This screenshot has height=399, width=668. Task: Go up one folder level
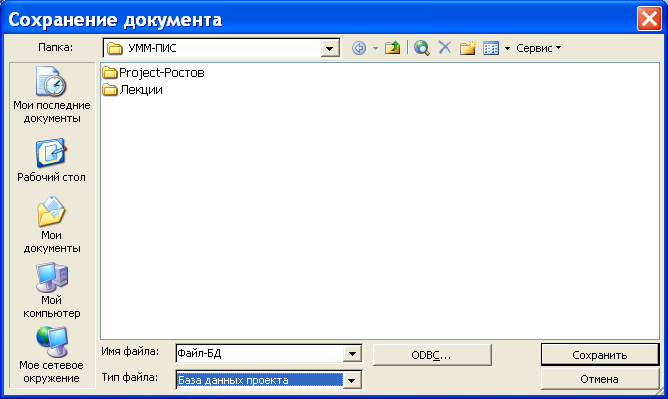click(x=392, y=48)
